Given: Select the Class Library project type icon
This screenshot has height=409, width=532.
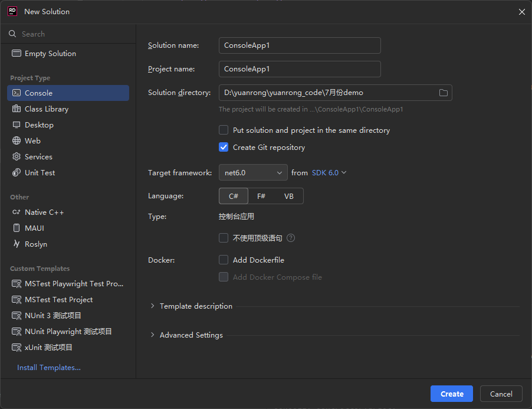Looking at the screenshot, I should pyautogui.click(x=17, y=109).
